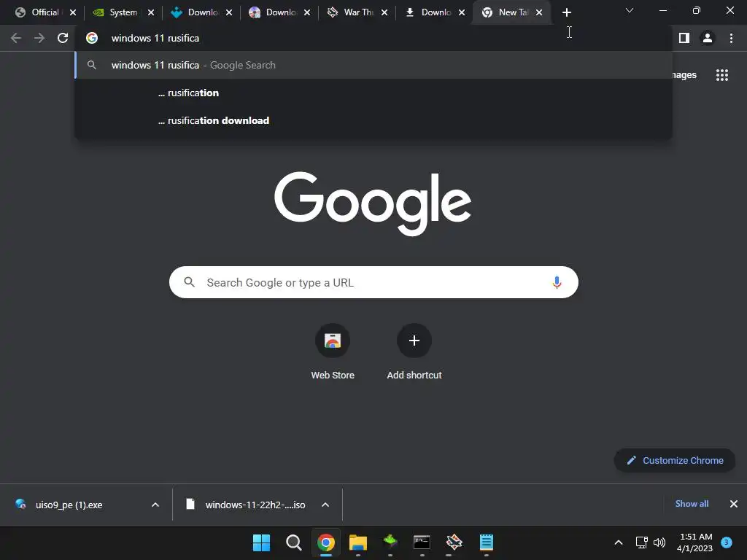The image size is (747, 560).
Task: Click the Google search box
Action: [373, 282]
